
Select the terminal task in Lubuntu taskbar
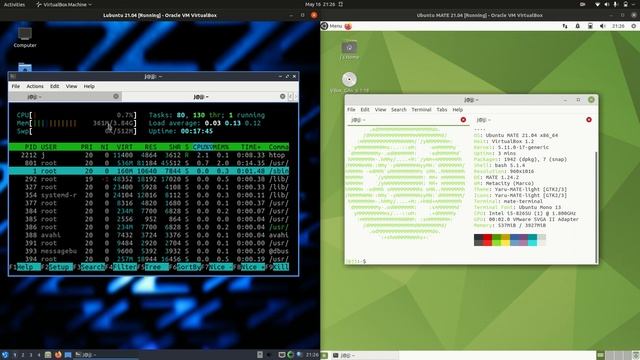tap(106, 355)
